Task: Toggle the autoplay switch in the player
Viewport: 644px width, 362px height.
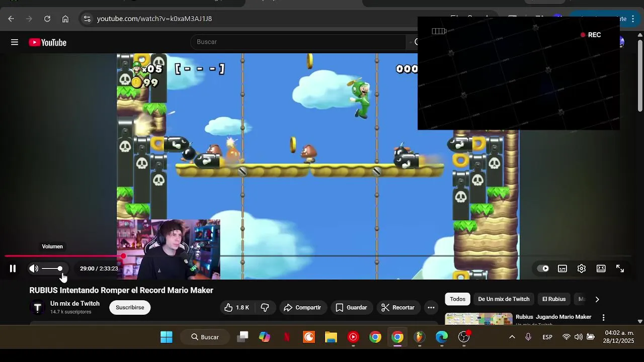Action: pyautogui.click(x=543, y=268)
